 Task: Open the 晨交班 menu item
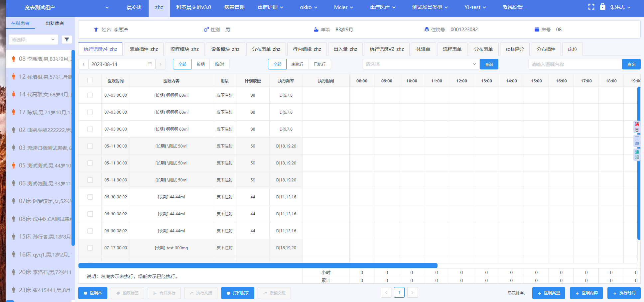pos(134,7)
